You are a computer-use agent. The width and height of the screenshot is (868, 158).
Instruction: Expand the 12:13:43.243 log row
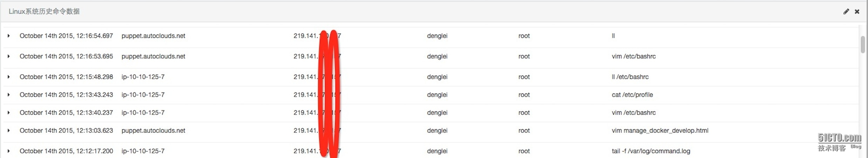point(8,95)
